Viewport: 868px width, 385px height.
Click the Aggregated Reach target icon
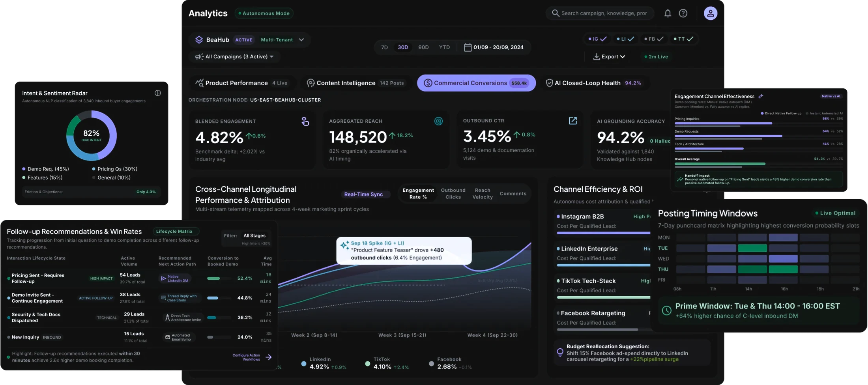point(438,121)
